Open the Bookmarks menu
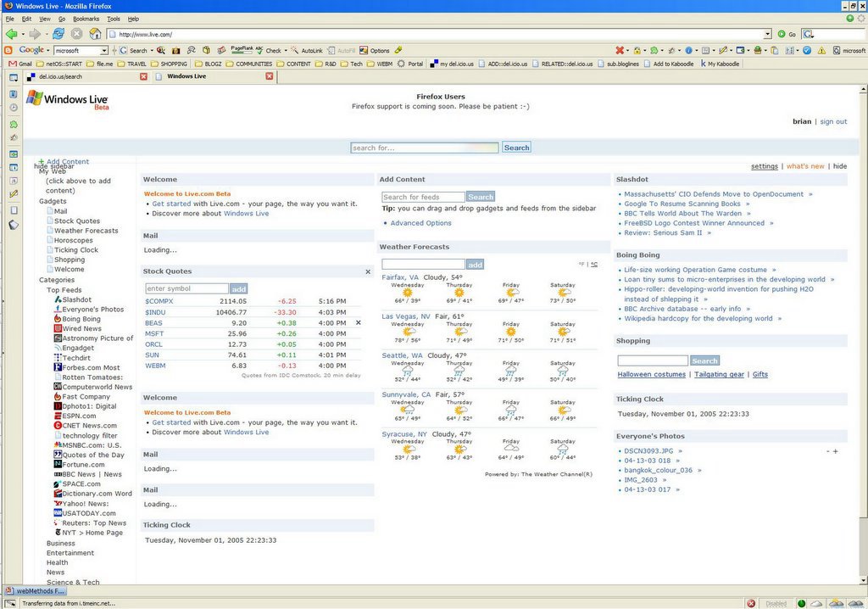Image resolution: width=868 pixels, height=609 pixels. [86, 19]
